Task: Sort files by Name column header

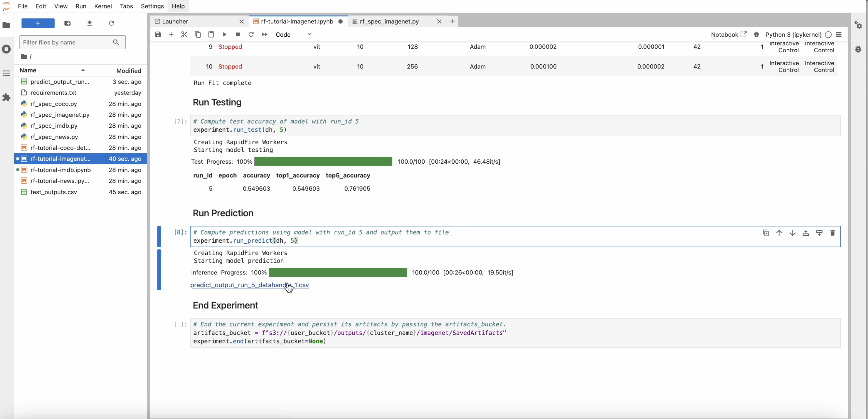Action: 53,70
